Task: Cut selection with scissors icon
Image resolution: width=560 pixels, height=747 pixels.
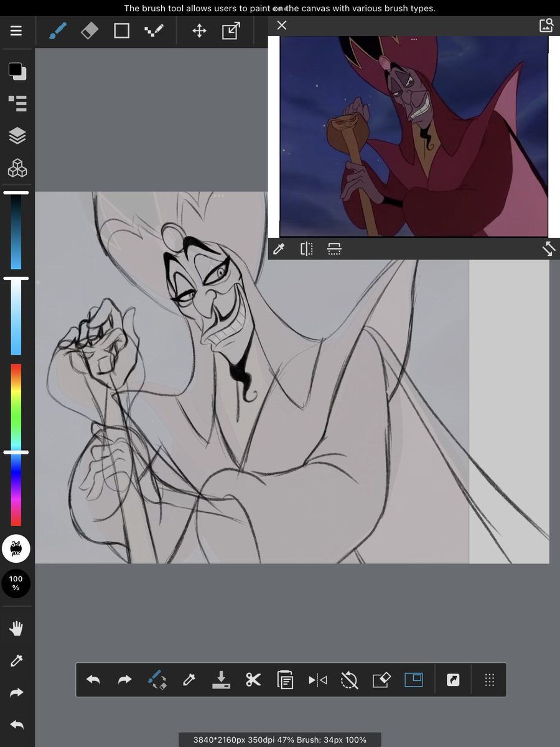Action: pos(253,680)
